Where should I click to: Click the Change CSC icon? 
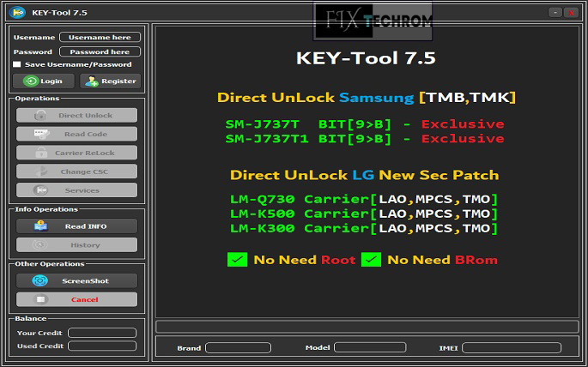[41, 171]
